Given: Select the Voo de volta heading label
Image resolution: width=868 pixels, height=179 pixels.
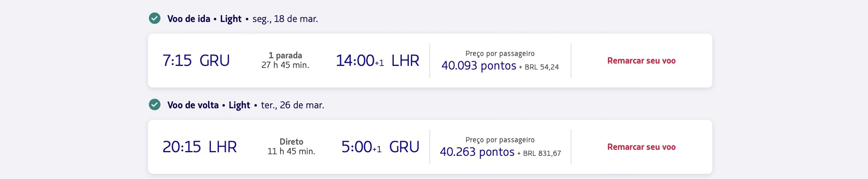Looking at the screenshot, I should 193,105.
